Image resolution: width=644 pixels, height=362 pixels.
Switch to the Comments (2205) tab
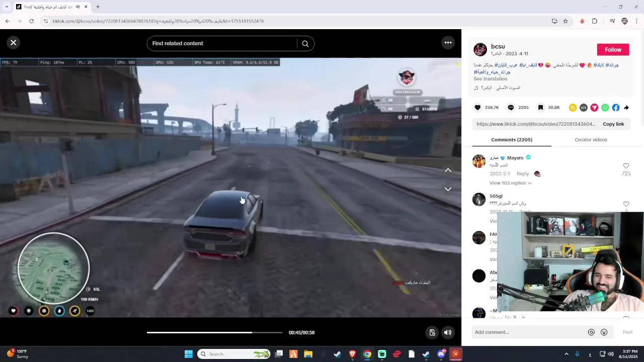[x=512, y=140]
